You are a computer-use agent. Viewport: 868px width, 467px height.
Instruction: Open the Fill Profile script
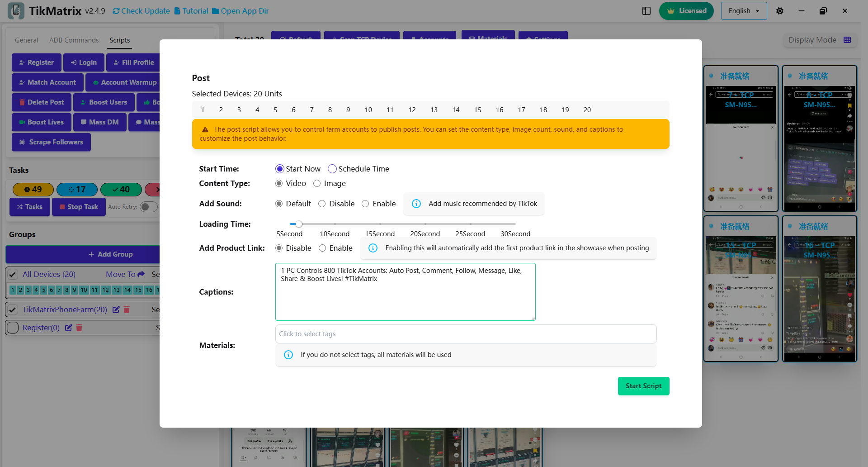pos(133,62)
